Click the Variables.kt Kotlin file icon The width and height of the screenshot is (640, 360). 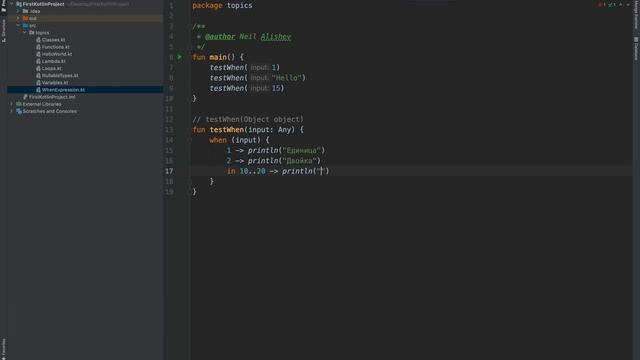click(x=38, y=83)
